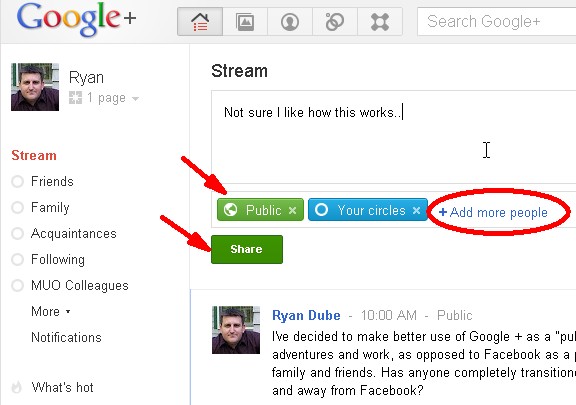
Task: Select the Family circle radio button
Action: 17,207
